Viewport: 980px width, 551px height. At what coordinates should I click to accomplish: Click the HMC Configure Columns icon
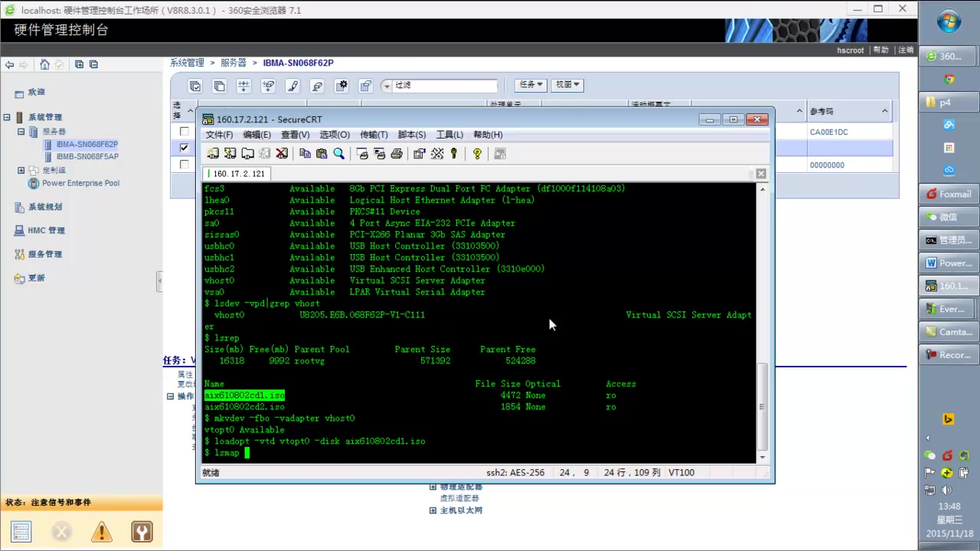click(x=342, y=86)
